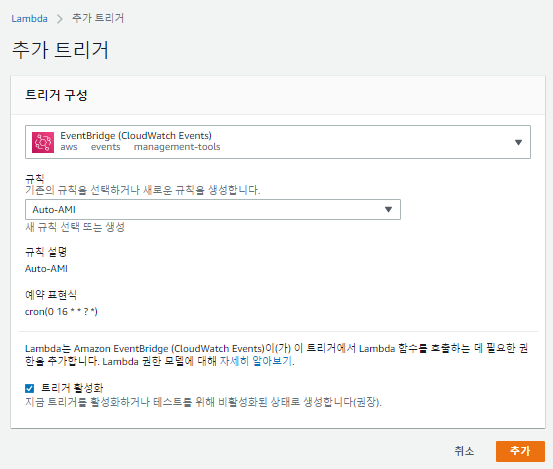
Task: Expand the trigger source dropdown arrow
Action: coord(518,142)
